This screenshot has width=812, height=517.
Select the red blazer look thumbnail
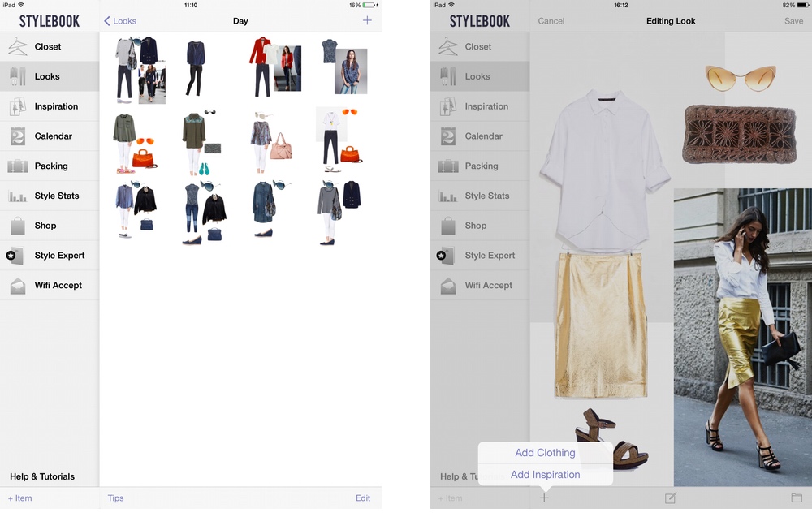coord(274,67)
